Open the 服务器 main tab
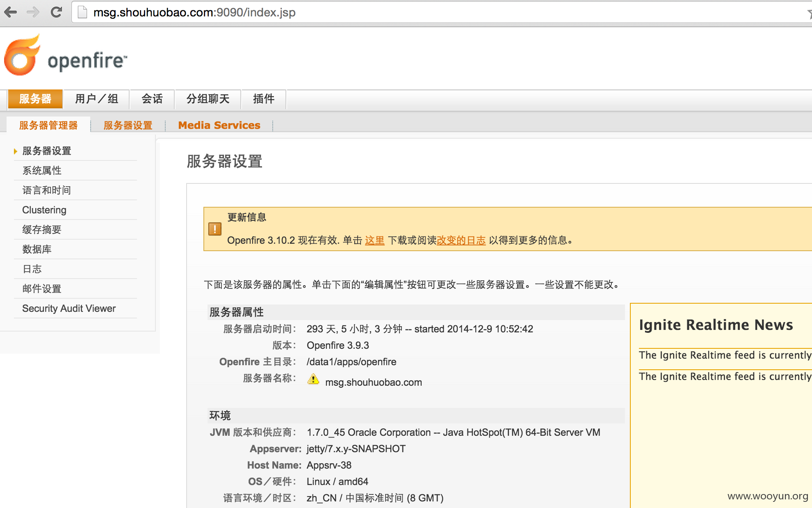Viewport: 812px width, 508px height. coord(35,99)
